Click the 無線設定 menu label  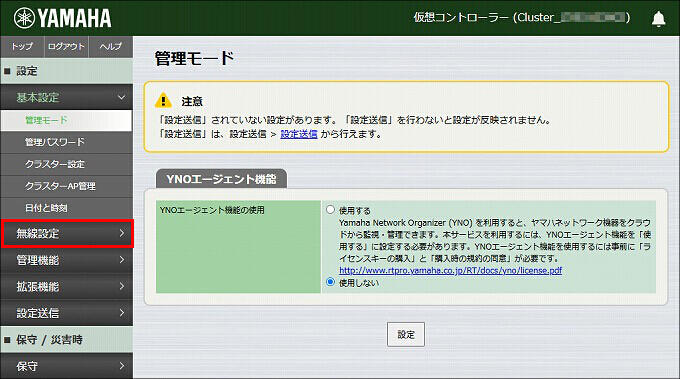(38, 233)
